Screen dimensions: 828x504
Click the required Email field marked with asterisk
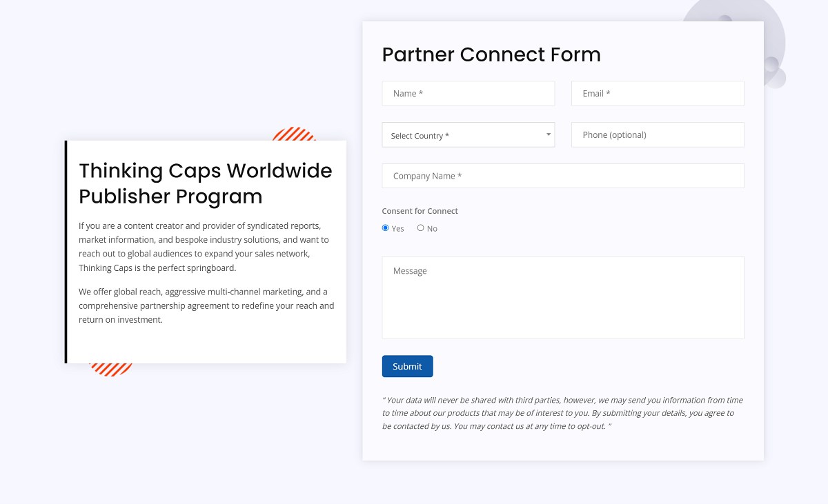tap(657, 93)
